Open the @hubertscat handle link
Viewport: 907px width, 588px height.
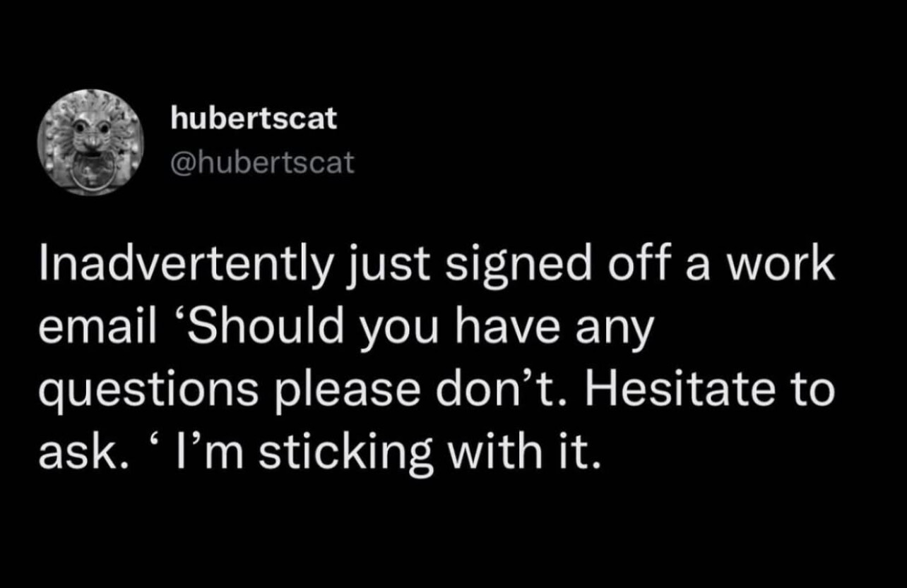[x=262, y=164]
